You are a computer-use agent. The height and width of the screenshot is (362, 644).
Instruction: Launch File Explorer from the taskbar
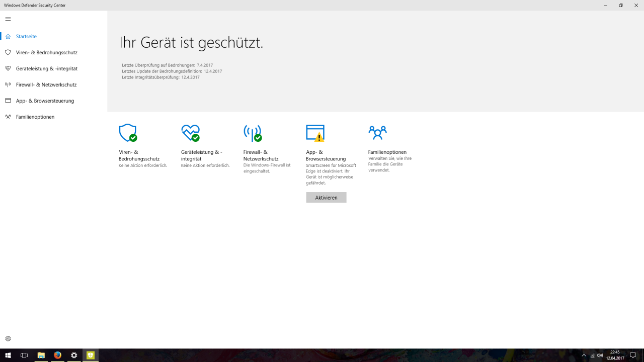[41, 355]
